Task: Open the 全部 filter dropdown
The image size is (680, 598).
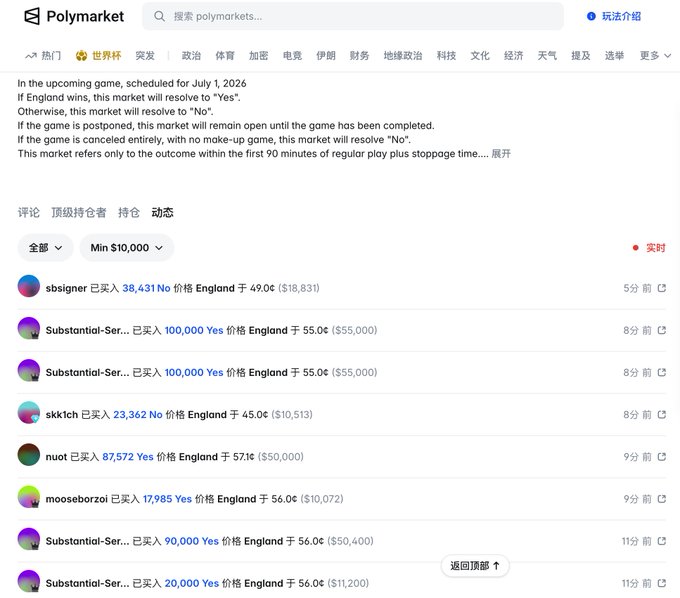Action: [46, 248]
